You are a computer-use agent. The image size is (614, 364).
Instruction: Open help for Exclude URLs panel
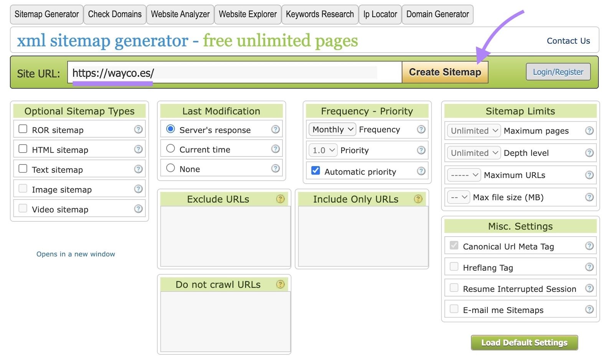click(x=280, y=199)
